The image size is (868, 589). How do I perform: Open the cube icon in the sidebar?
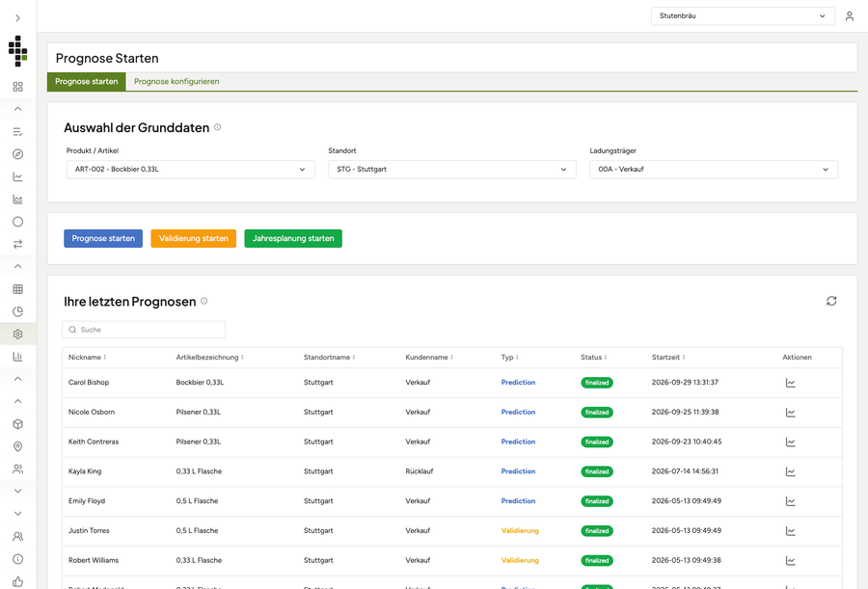coord(17,424)
